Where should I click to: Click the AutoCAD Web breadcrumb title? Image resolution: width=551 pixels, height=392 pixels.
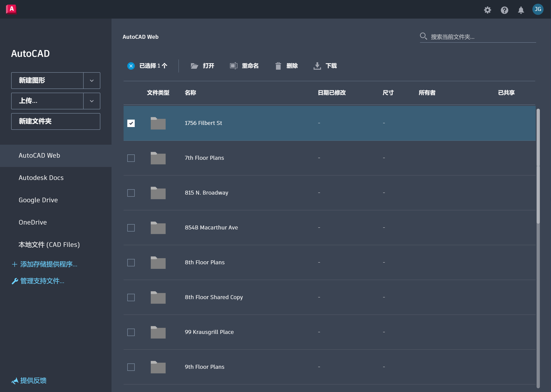pos(141,37)
